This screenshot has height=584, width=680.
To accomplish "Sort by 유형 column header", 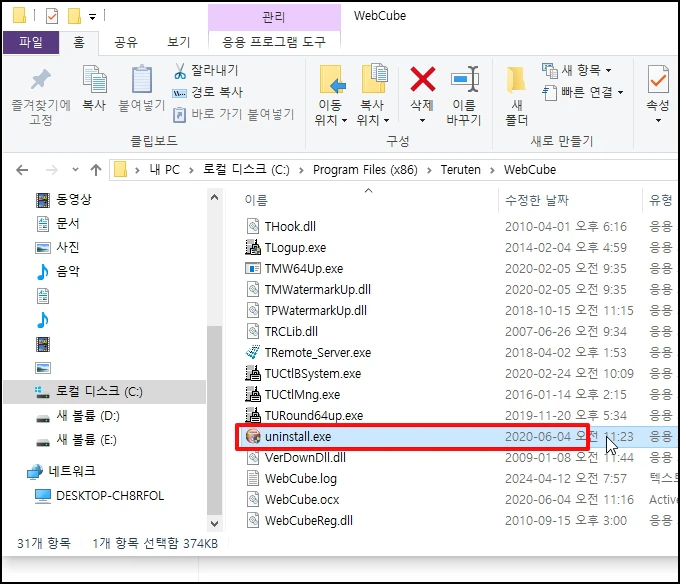I will [x=660, y=200].
